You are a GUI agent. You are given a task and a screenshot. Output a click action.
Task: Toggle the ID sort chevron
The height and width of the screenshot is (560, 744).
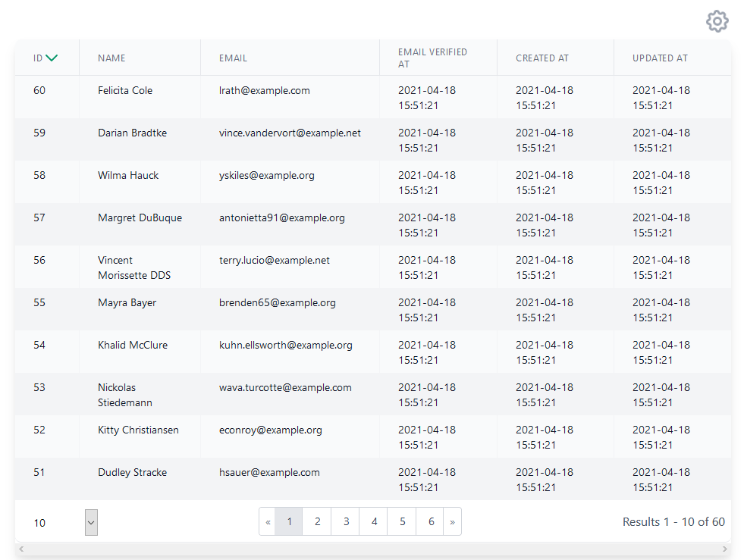[x=52, y=58]
